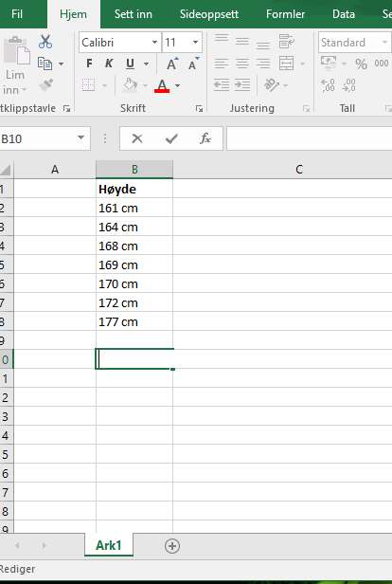Click the Select All corner triangle
This screenshot has width=392, height=584.
point(6,170)
